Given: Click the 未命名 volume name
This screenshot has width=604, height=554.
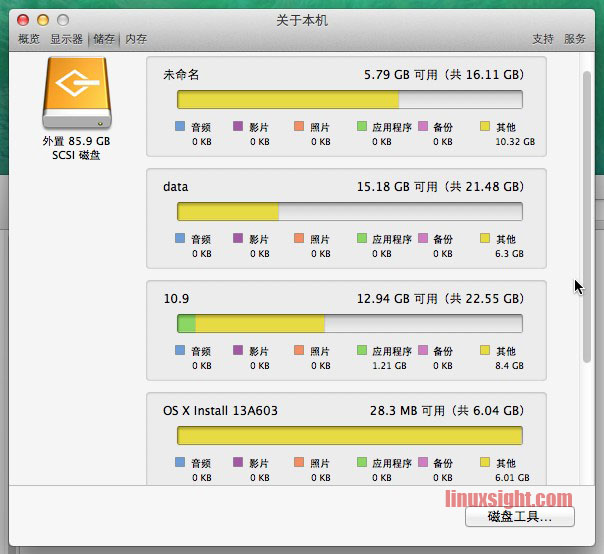Looking at the screenshot, I should (x=181, y=74).
